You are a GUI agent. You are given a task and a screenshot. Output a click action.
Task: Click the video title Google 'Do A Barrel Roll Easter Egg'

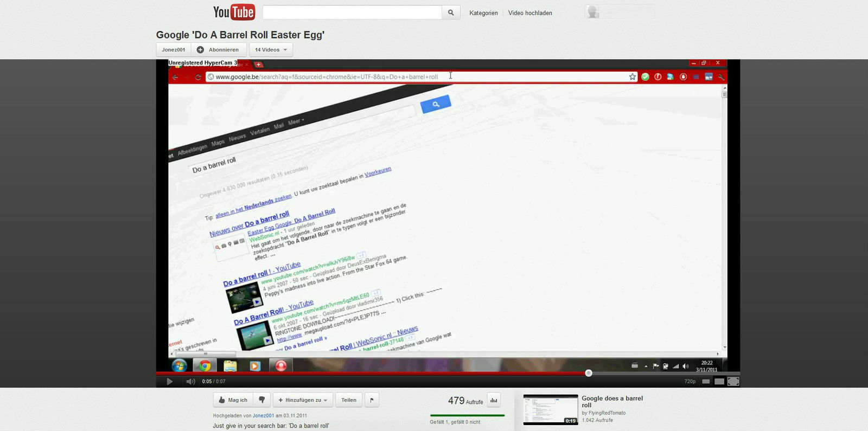click(240, 35)
